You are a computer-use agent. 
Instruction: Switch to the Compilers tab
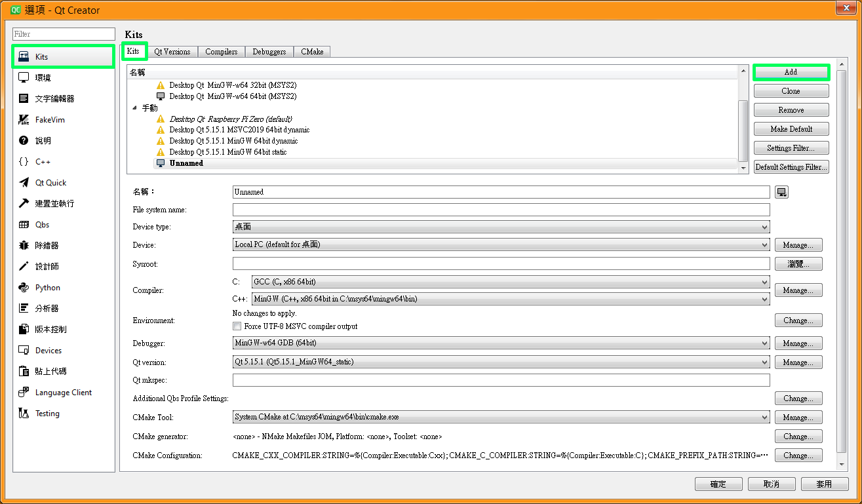click(222, 52)
